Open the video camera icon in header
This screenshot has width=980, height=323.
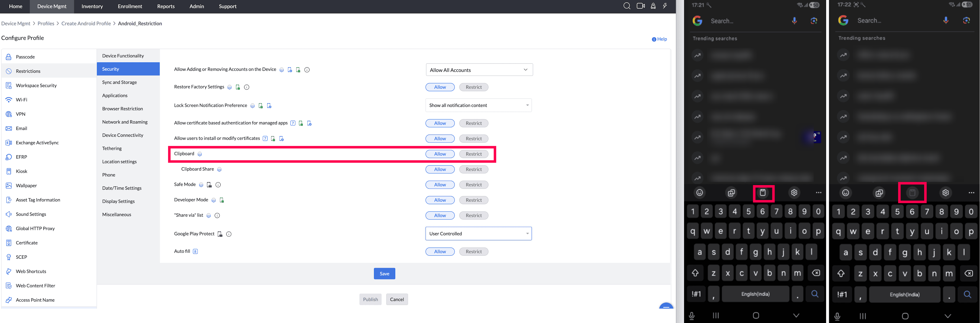(641, 6)
